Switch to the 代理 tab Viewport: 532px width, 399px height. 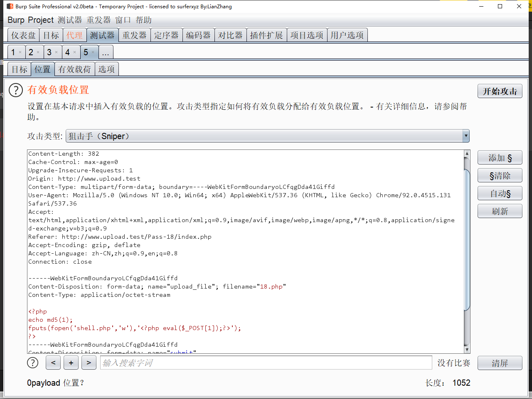point(75,35)
